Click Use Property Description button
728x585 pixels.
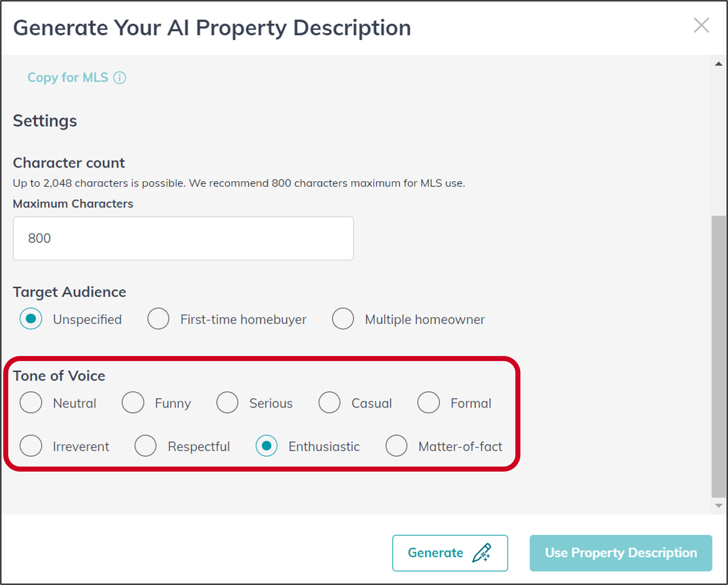coord(621,553)
